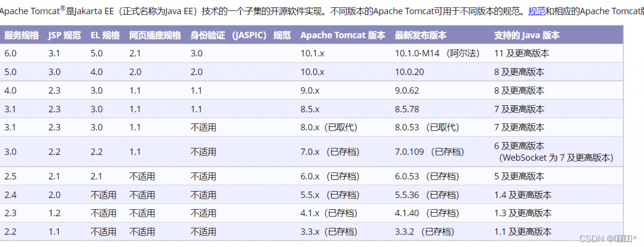Select the 3.3.x (已存档) version cell

click(x=329, y=232)
